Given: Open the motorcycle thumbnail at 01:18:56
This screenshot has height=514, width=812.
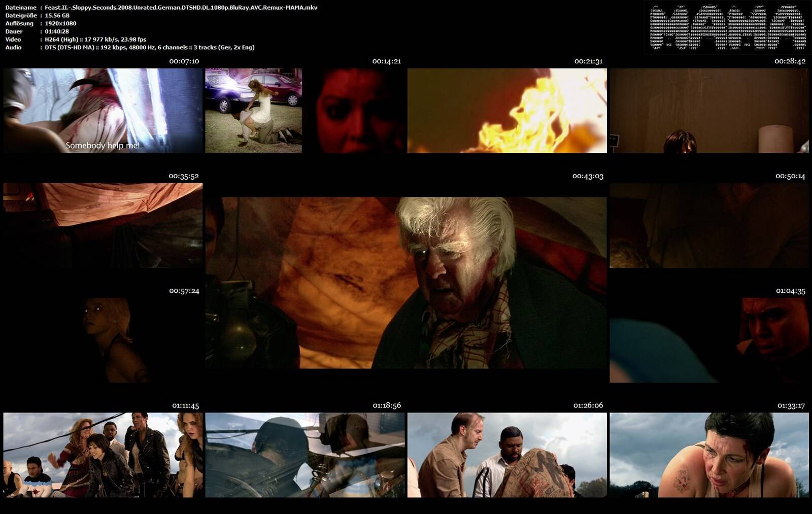Looking at the screenshot, I should (x=304, y=455).
